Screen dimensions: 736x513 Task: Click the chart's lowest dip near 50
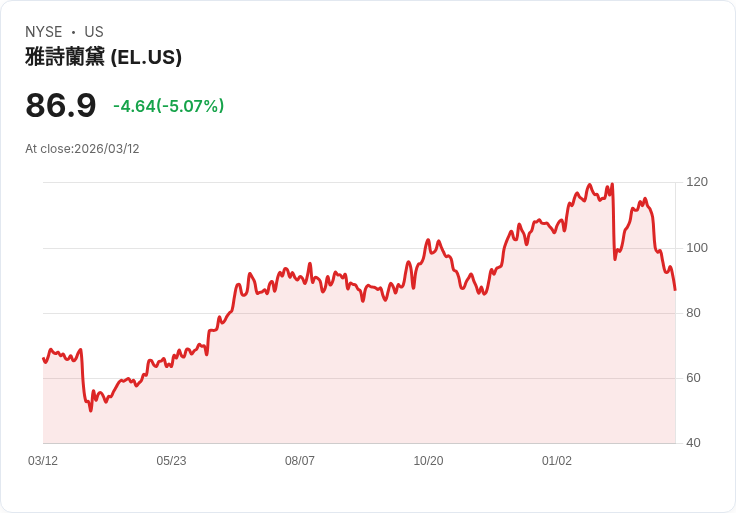(x=91, y=410)
